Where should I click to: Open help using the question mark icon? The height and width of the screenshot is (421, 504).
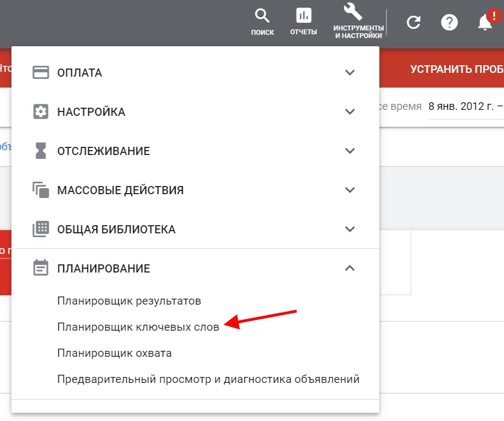pos(450,23)
